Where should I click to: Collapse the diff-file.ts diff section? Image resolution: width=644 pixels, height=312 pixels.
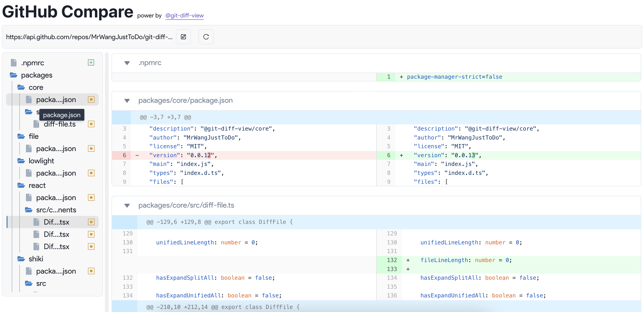point(127,205)
